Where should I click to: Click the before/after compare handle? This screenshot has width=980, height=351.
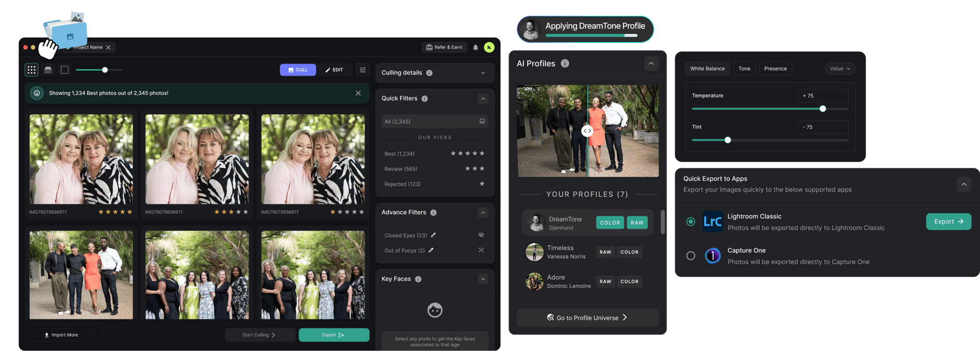click(x=587, y=131)
